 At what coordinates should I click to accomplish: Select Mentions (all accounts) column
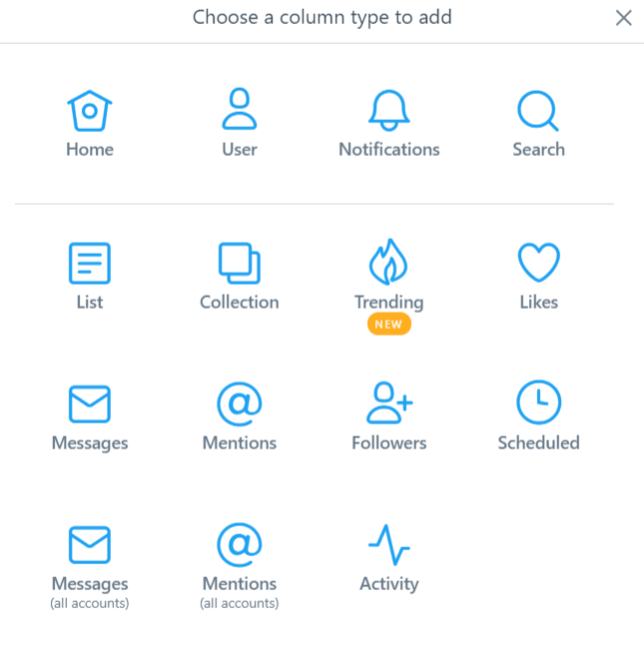coord(240,546)
